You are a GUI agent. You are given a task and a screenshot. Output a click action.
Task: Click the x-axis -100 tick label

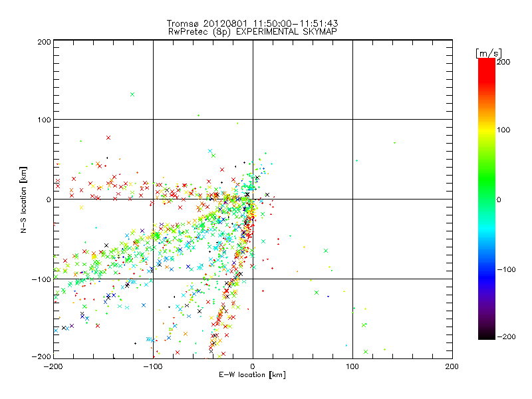click(x=152, y=366)
